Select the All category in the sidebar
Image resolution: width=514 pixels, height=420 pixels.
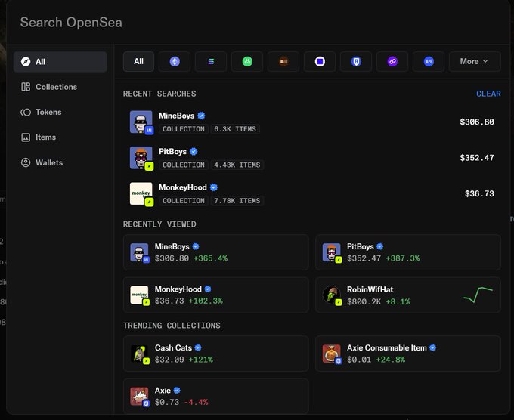pyautogui.click(x=60, y=62)
